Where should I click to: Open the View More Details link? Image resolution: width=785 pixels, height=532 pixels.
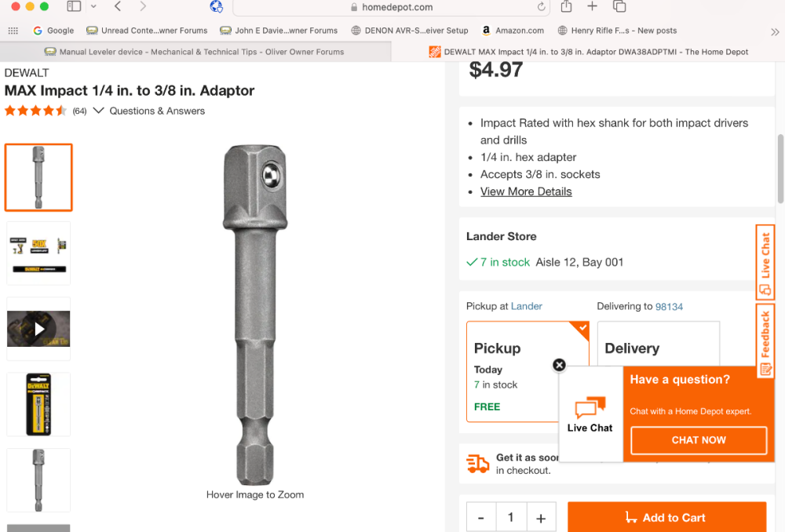[526, 191]
